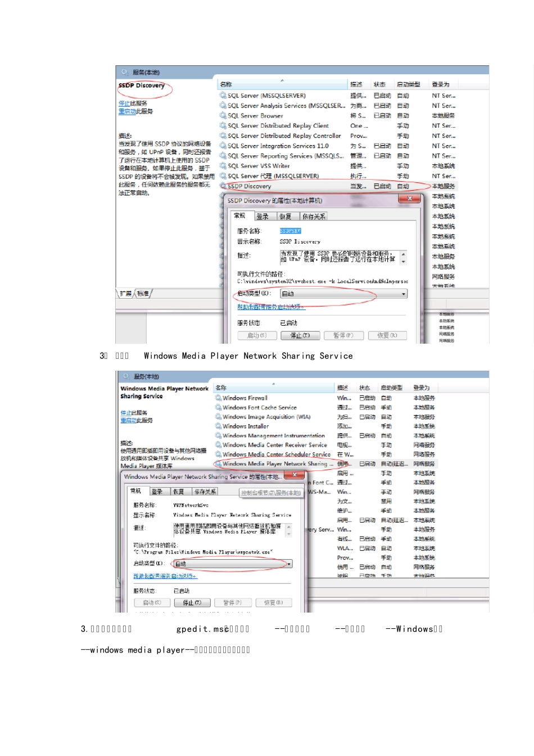Click the Windows Firewall service icon
Image resolution: width=534 pixels, height=756 pixels.
pyautogui.click(x=218, y=398)
